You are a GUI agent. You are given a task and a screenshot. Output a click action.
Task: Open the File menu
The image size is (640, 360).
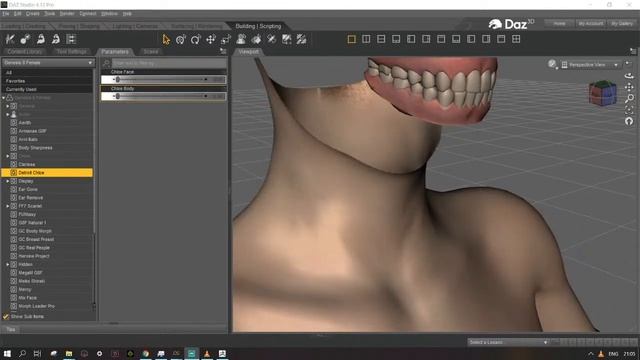[6, 13]
